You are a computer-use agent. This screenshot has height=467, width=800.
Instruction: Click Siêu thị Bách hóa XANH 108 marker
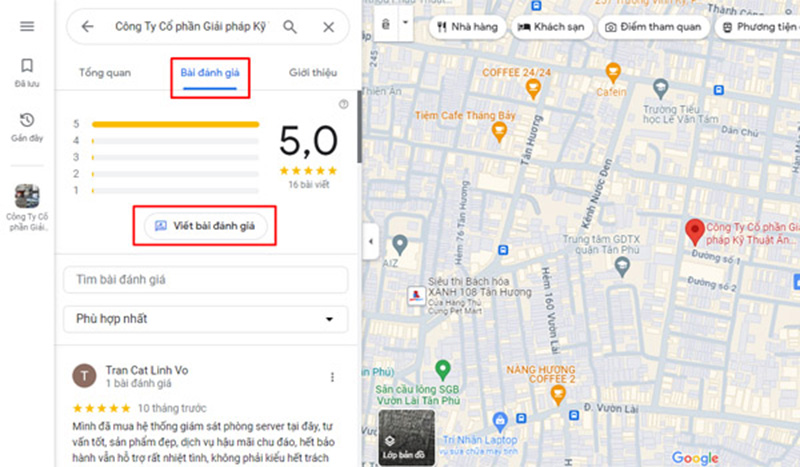pyautogui.click(x=416, y=295)
